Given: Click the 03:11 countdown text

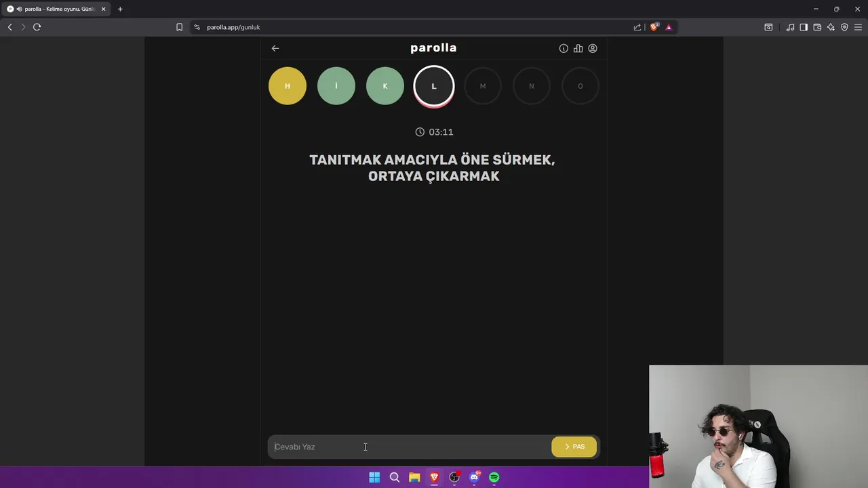Looking at the screenshot, I should click(441, 132).
